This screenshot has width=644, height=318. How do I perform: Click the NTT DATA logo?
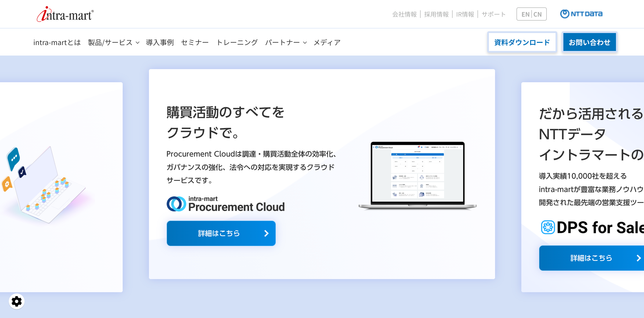click(x=581, y=14)
